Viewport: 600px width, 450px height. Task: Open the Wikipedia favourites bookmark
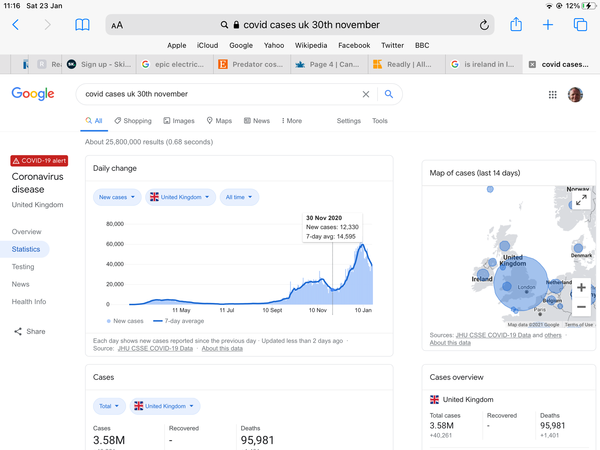pyautogui.click(x=311, y=45)
